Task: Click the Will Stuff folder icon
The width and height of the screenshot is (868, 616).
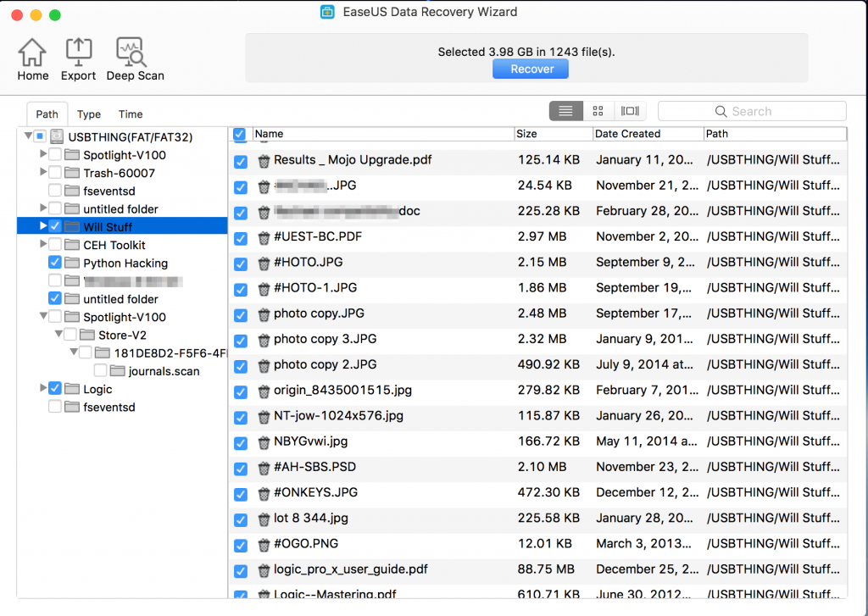Action: point(72,227)
